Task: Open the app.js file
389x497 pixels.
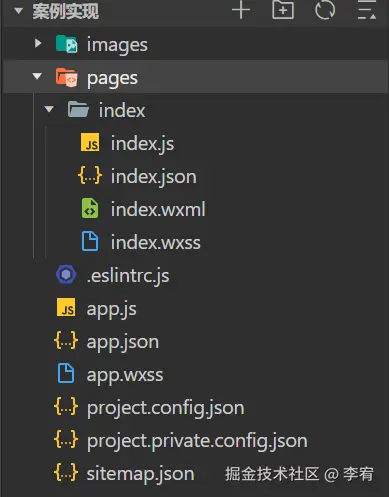Action: pyautogui.click(x=112, y=310)
